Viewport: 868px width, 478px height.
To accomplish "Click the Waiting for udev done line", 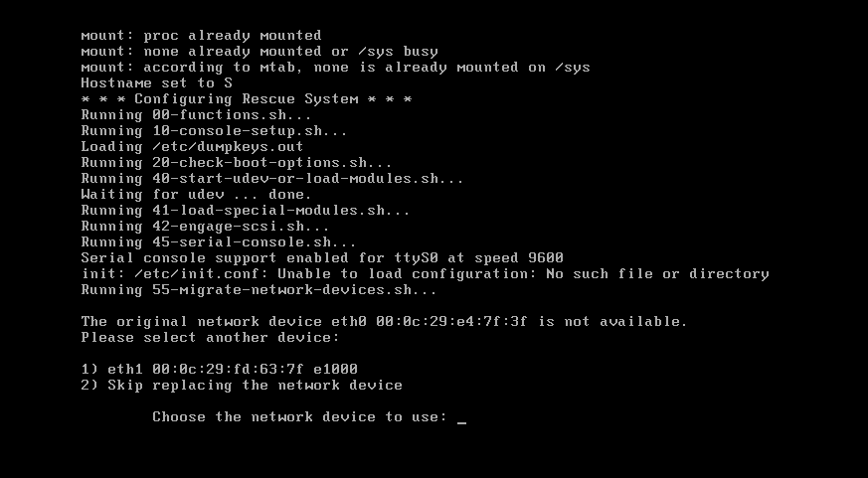I will tap(196, 194).
